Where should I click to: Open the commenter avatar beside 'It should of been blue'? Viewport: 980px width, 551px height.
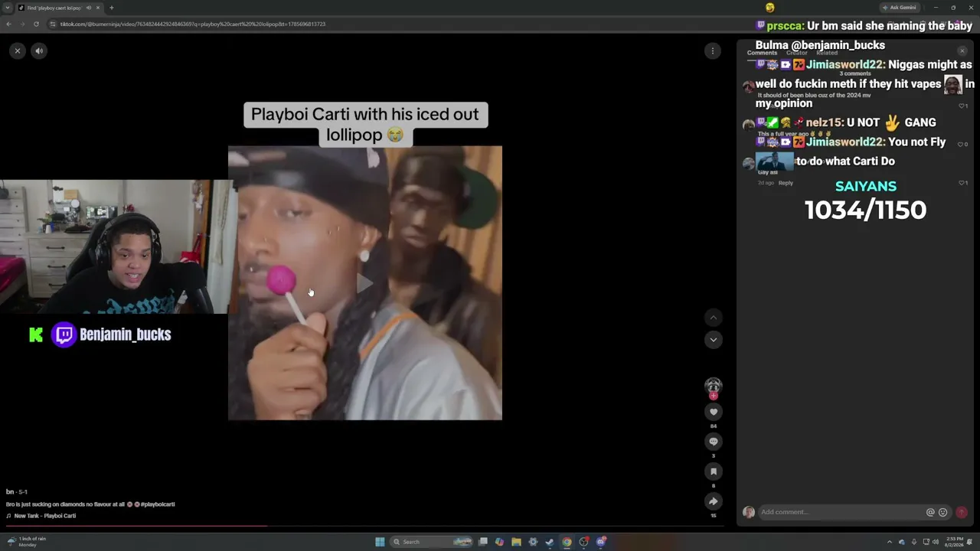click(x=749, y=86)
